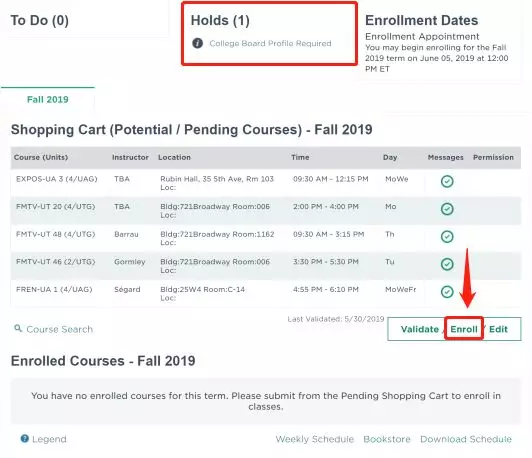Open the Weekly Schedule link
This screenshot has width=532, height=458.
315,439
